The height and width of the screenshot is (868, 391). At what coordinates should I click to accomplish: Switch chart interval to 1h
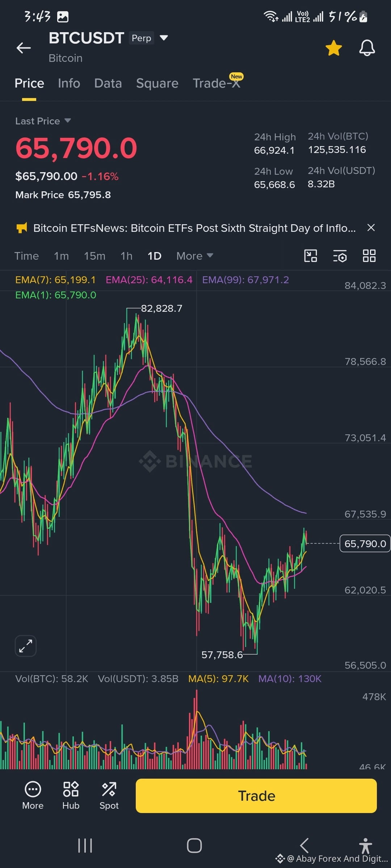click(x=126, y=256)
